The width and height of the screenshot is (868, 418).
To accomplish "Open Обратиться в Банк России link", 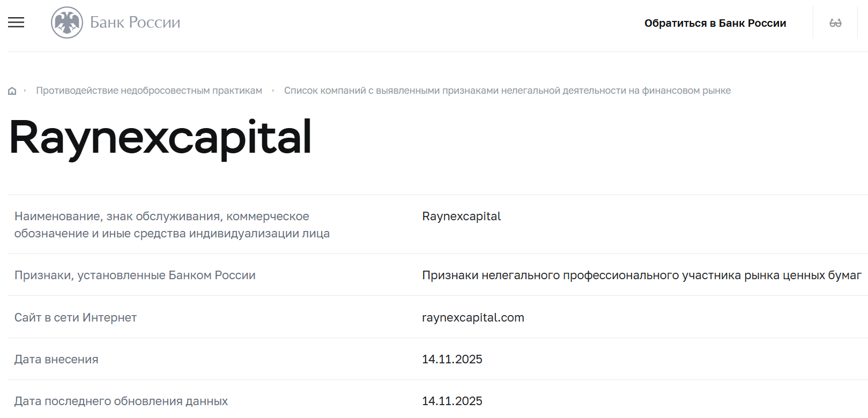I will (x=715, y=23).
